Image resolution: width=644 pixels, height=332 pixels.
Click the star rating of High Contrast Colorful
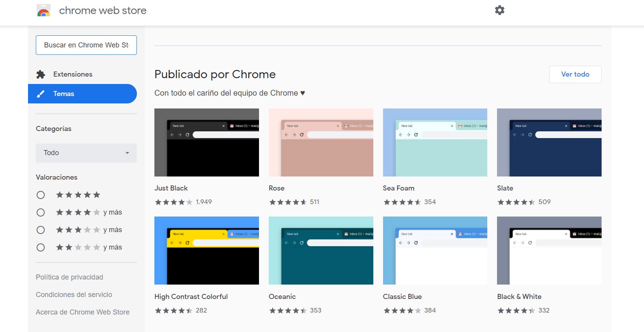coord(174,311)
